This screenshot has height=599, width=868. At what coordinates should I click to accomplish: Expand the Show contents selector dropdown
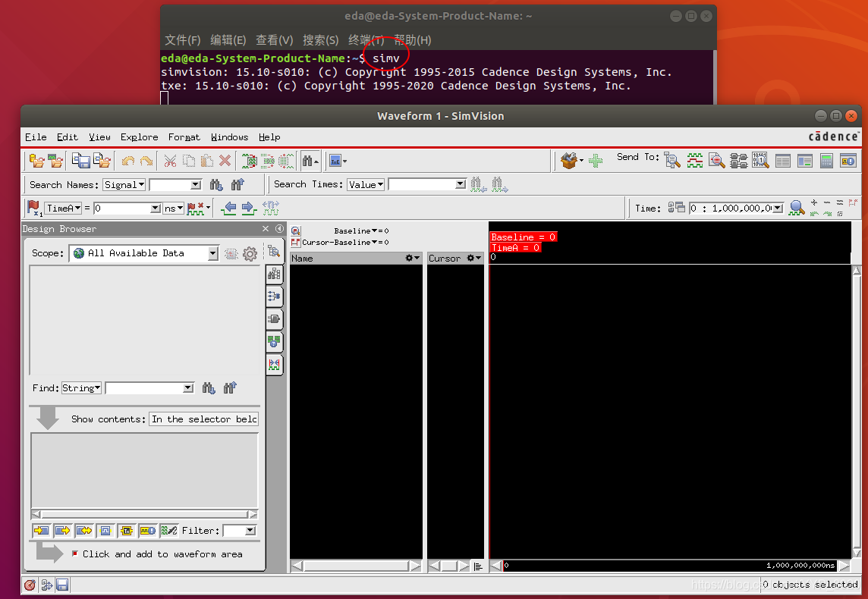(x=203, y=419)
